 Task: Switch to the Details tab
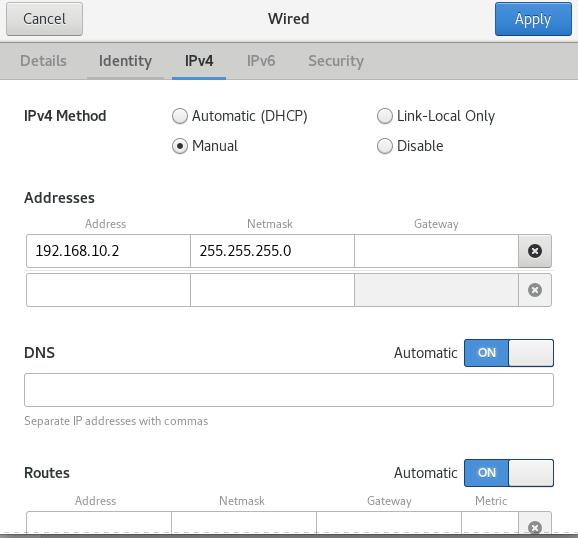43,61
